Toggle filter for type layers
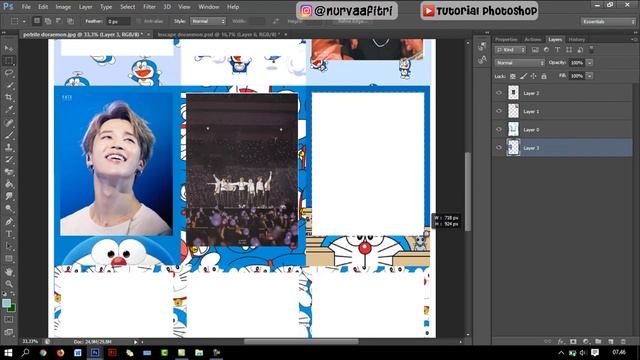The image size is (640, 360). click(557, 50)
